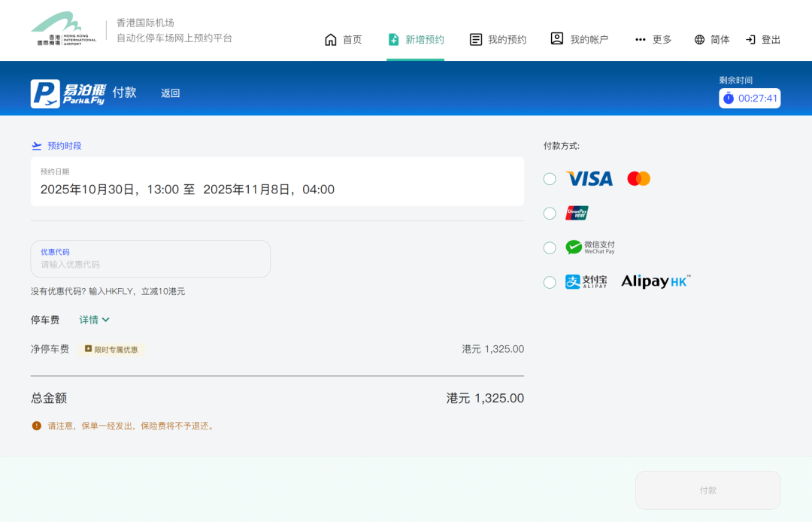Click the Visa card logo
Screen dimensions: 812x522
tap(589, 178)
